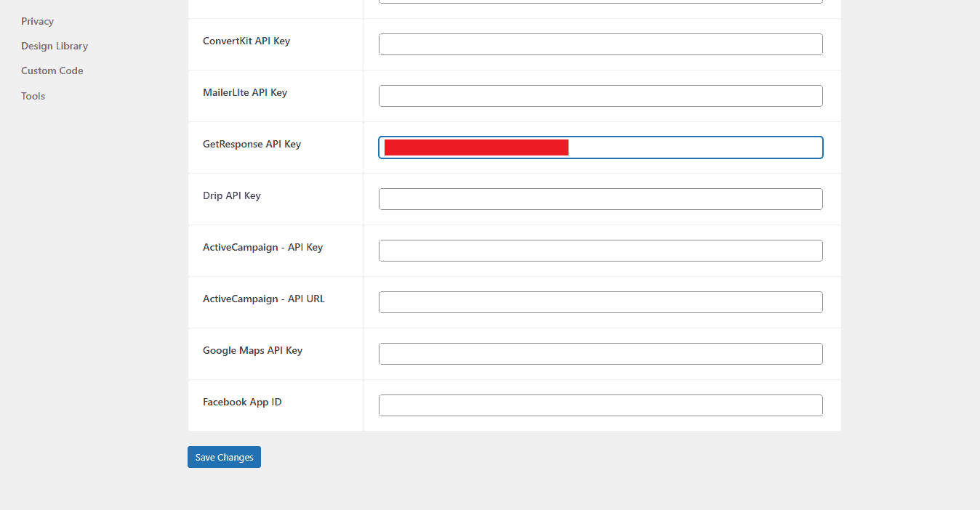Image resolution: width=980 pixels, height=510 pixels.
Task: Click the Drip API Key label
Action: (x=231, y=195)
